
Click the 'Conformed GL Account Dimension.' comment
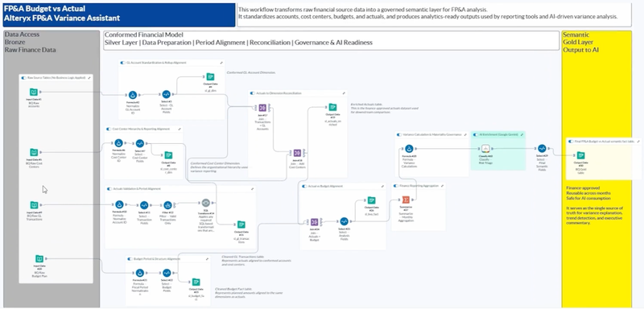[251, 72]
